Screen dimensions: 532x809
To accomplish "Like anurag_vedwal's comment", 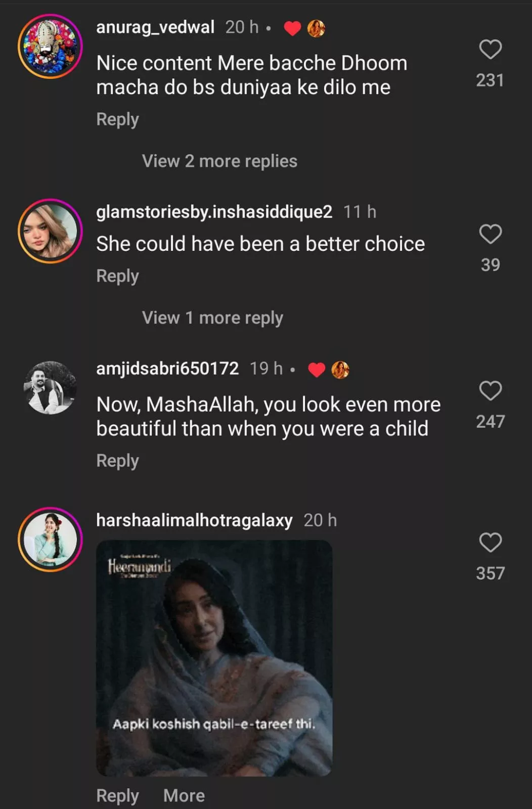I will click(x=490, y=50).
